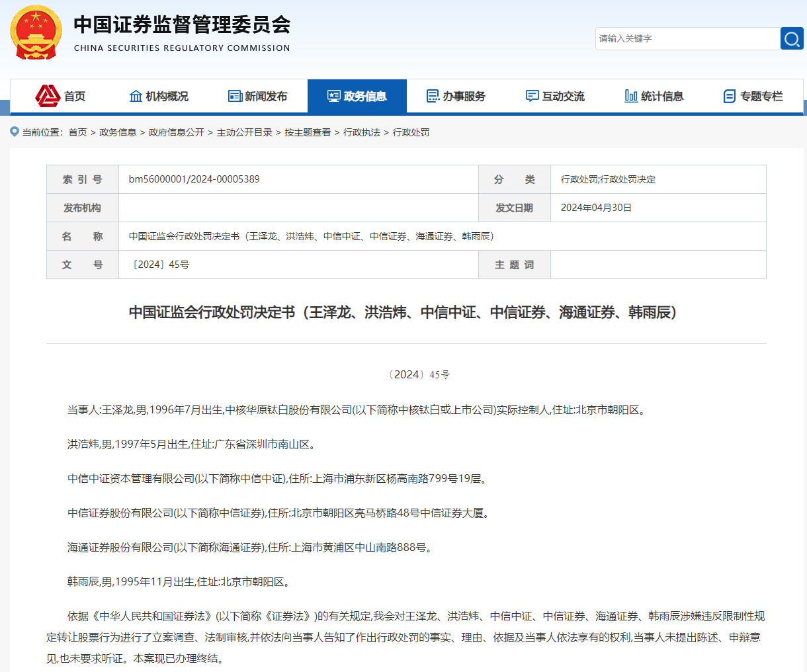The width and height of the screenshot is (807, 672).
Task: Click the 办事服务 form icon
Action: (x=433, y=97)
